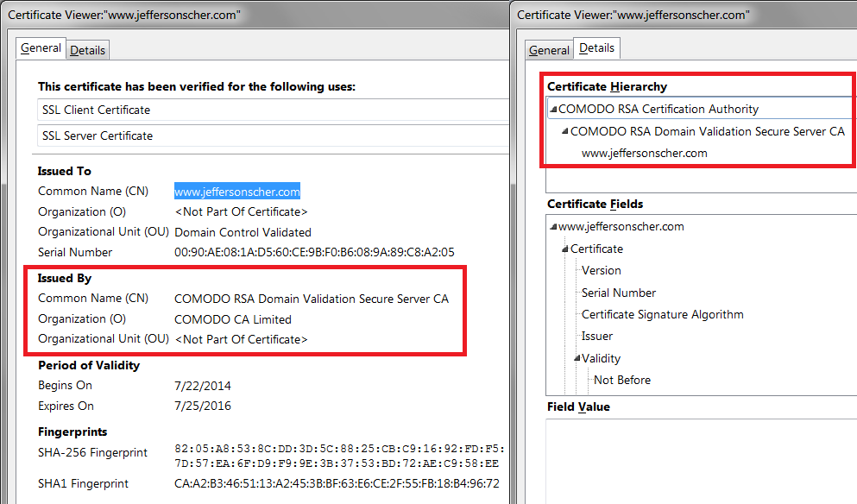Switch to Details tab in left certificate window

click(87, 50)
